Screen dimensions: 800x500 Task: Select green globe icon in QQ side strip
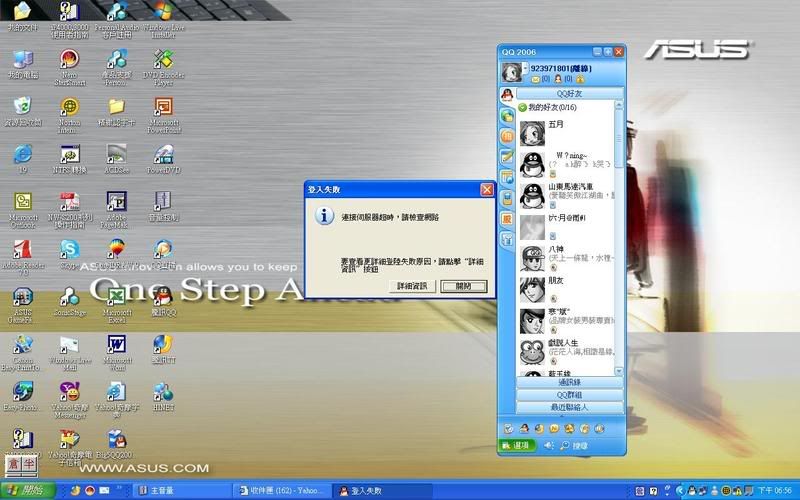(x=507, y=116)
